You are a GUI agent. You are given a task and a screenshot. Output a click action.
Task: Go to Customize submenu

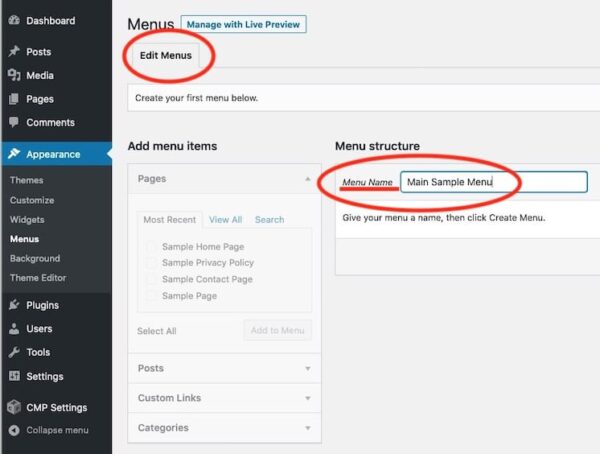(32, 200)
